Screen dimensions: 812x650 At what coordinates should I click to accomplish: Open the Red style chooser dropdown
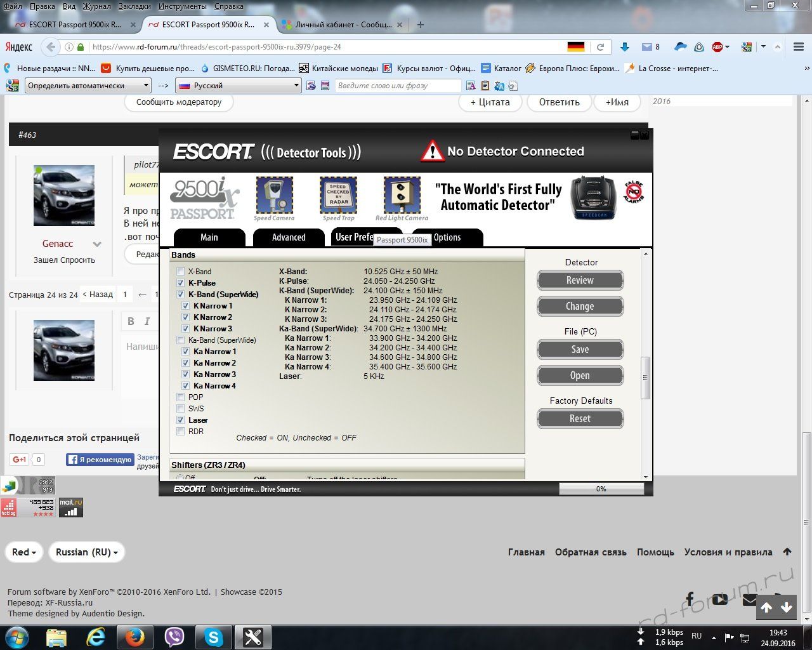tap(24, 552)
